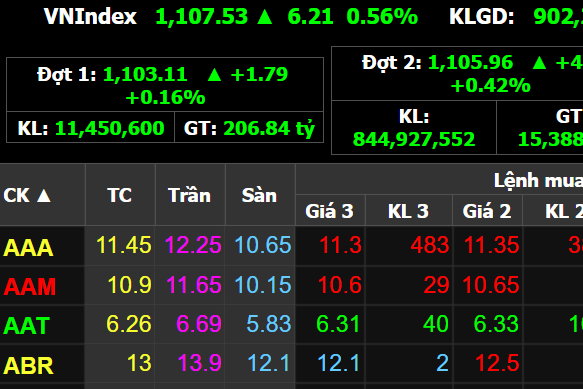Click AAA bid price 11.3

coord(340,245)
